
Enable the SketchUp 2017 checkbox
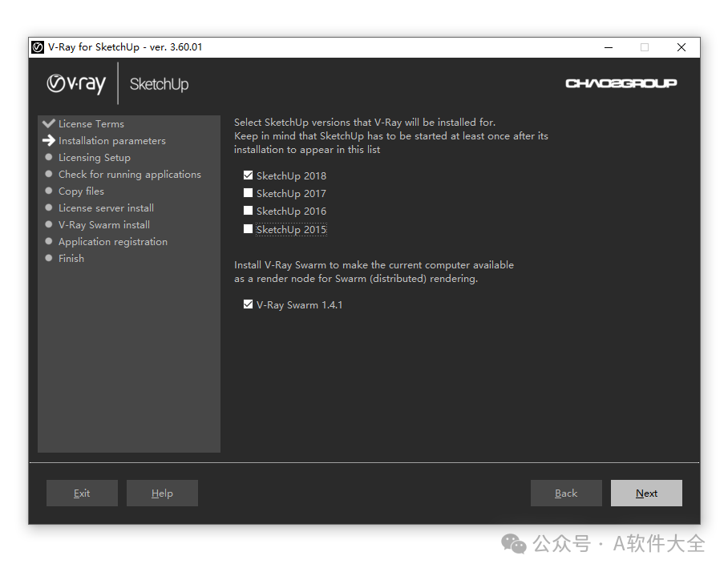click(248, 192)
